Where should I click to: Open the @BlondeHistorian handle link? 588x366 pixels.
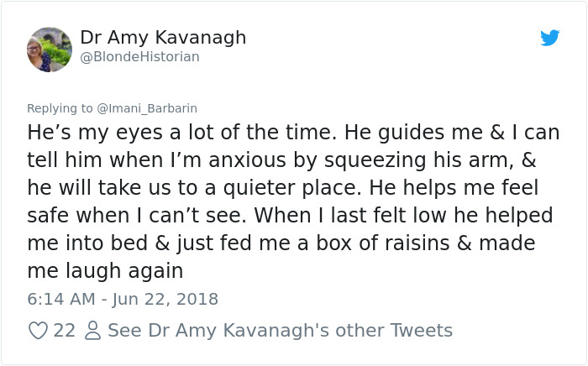point(139,57)
